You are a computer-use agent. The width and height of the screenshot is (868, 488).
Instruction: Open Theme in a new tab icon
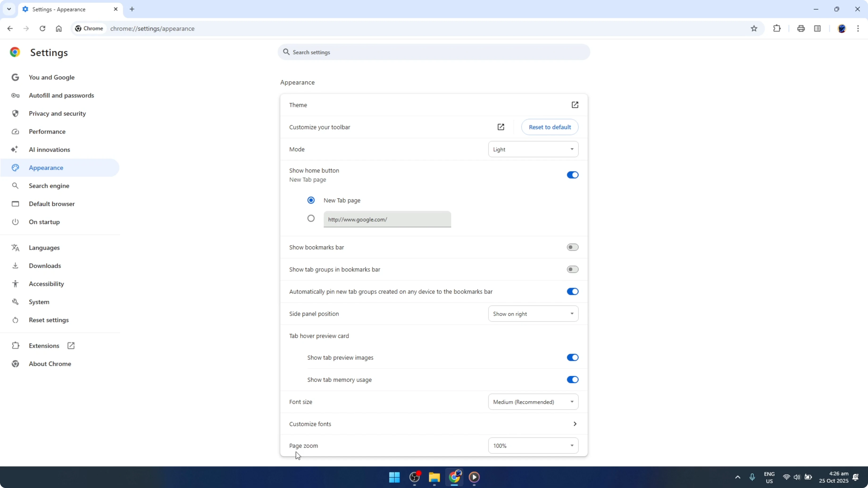click(x=575, y=105)
